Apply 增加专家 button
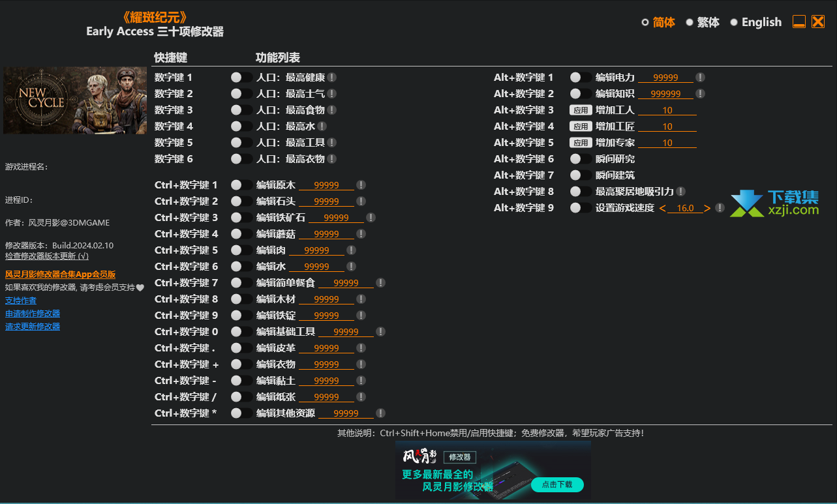This screenshot has height=504, width=837. coord(581,143)
